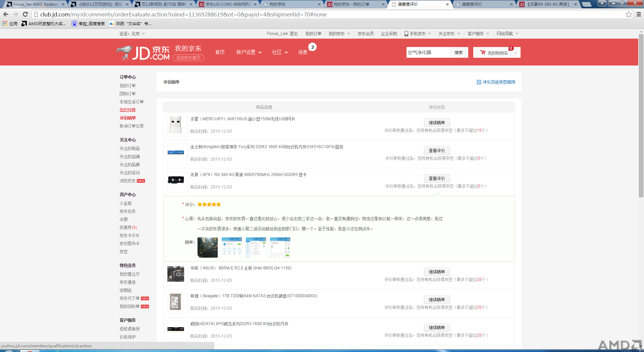The image size is (644, 352).
Task: Open 我的订单 in the sidebar
Action: click(127, 86)
